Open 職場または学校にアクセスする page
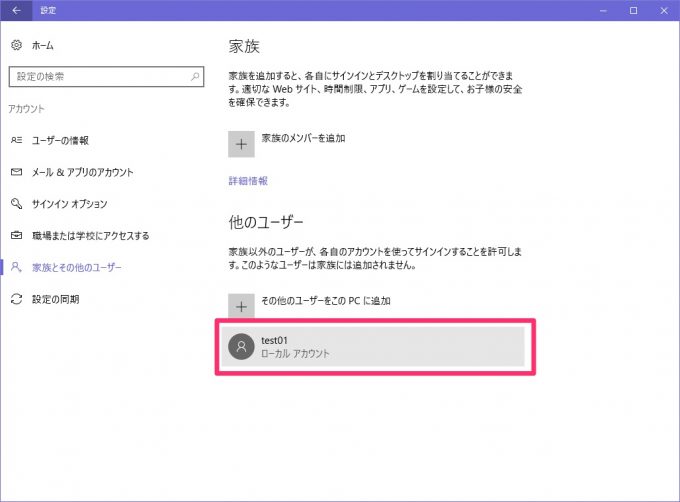This screenshot has width=680, height=502. click(91, 236)
